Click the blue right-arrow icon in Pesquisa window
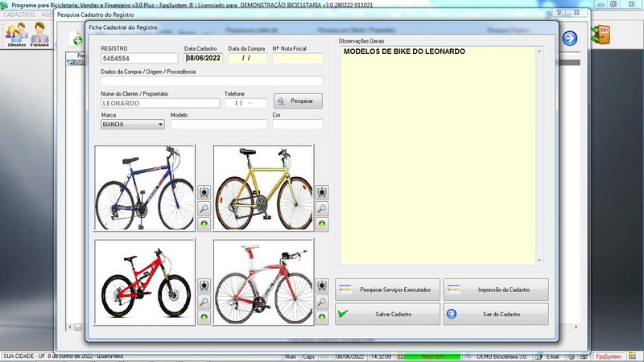 point(570,39)
